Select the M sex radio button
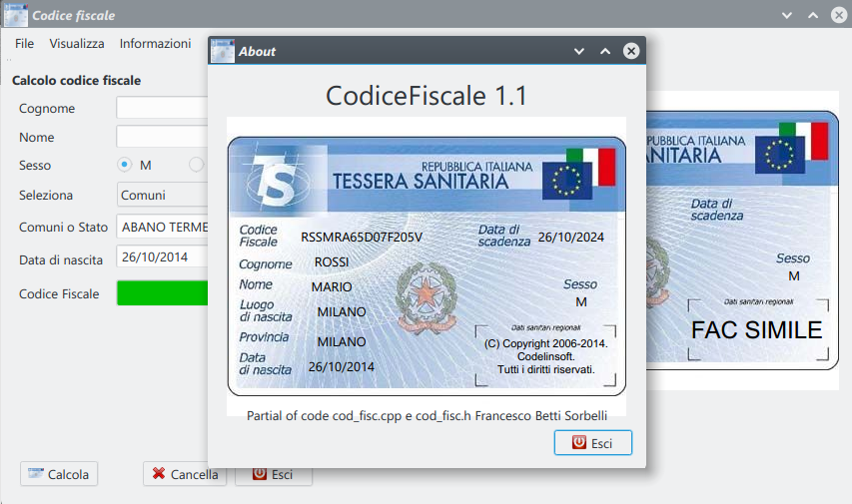This screenshot has height=504, width=852. [125, 165]
